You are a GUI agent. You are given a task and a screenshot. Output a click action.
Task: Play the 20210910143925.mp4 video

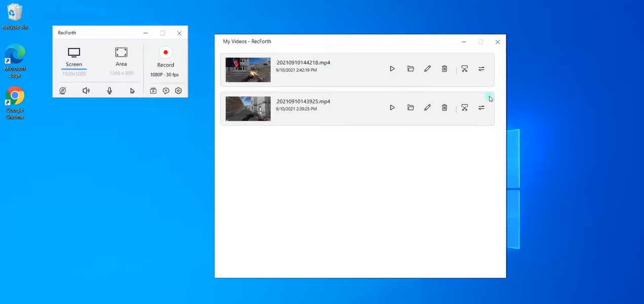(x=392, y=107)
